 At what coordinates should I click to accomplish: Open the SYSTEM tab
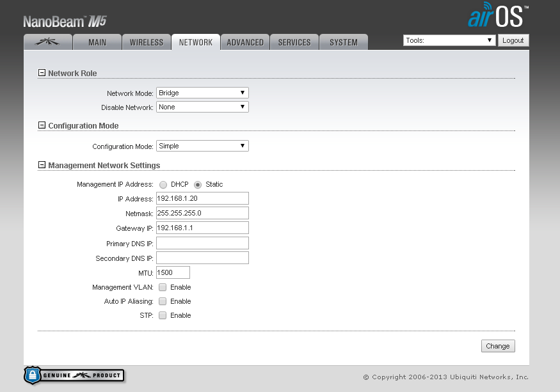click(x=344, y=42)
